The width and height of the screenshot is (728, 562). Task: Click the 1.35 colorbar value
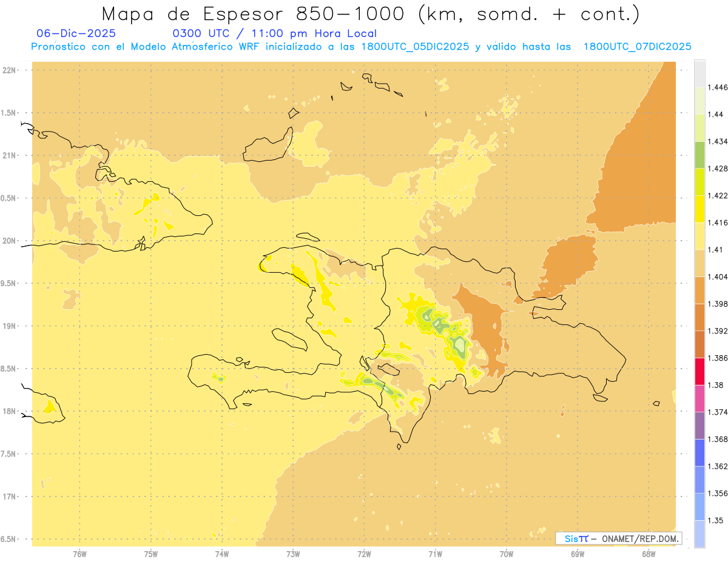pyautogui.click(x=716, y=520)
